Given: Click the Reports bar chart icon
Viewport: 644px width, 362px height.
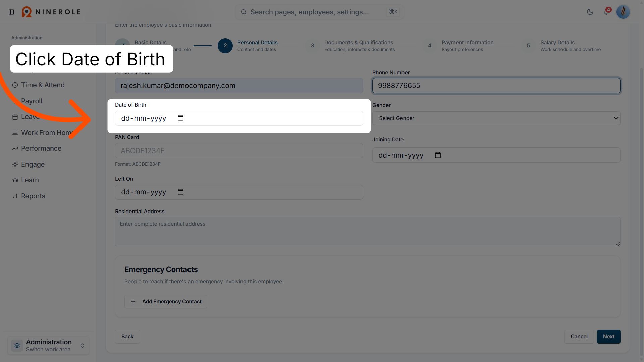Looking at the screenshot, I should click(15, 196).
